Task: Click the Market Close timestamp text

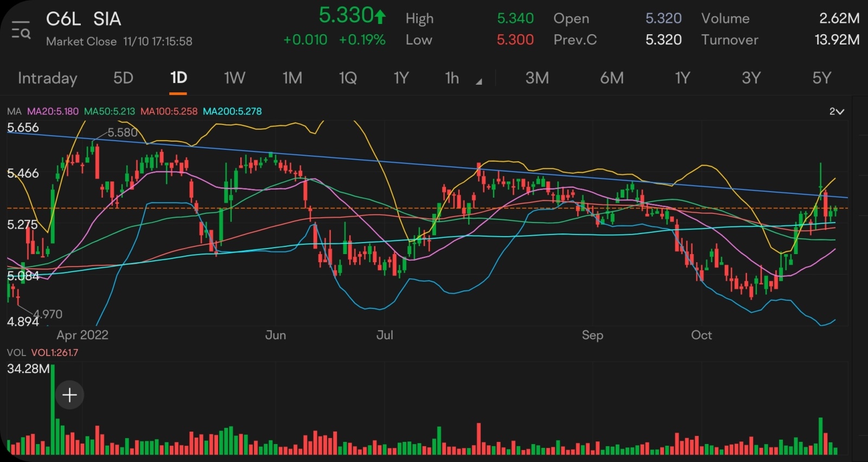Action: click(119, 41)
